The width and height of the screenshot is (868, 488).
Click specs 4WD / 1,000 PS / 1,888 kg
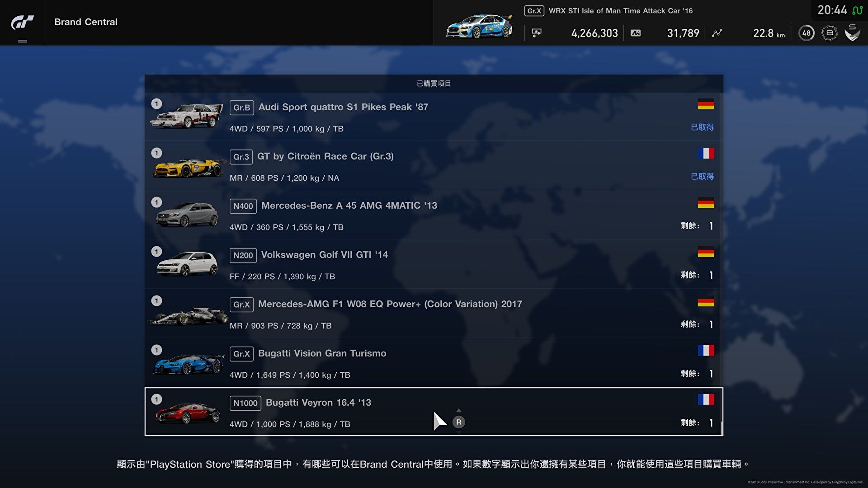point(290,424)
